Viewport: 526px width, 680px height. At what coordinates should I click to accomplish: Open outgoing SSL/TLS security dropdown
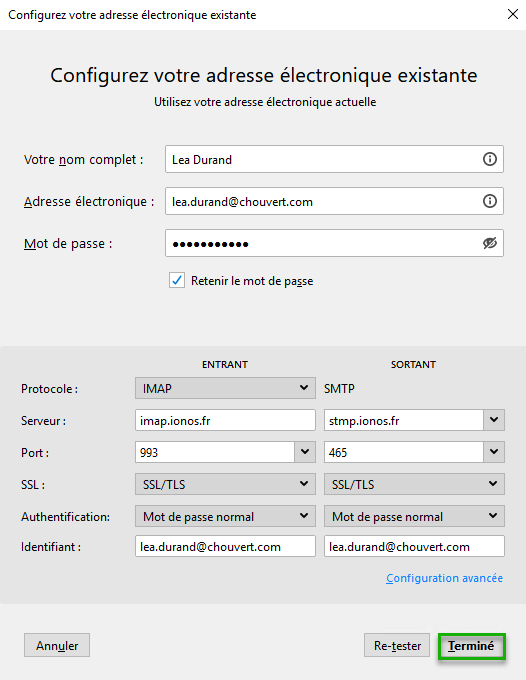(x=414, y=484)
